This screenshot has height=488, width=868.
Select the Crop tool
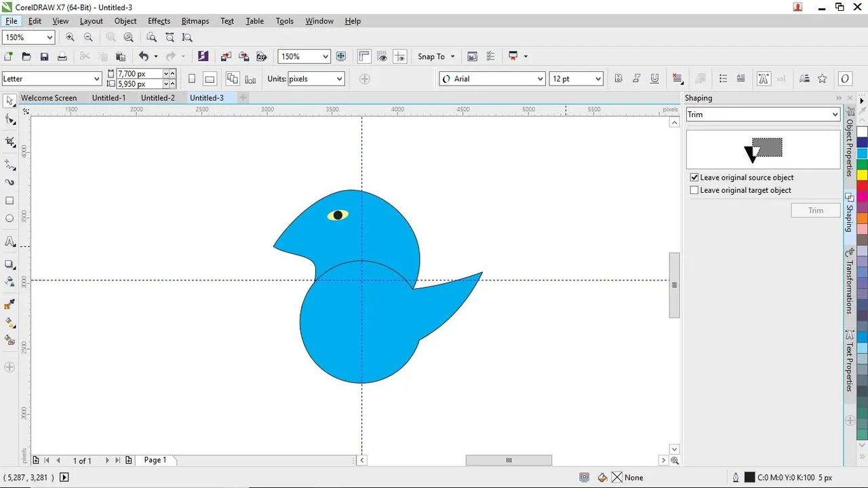click(9, 142)
